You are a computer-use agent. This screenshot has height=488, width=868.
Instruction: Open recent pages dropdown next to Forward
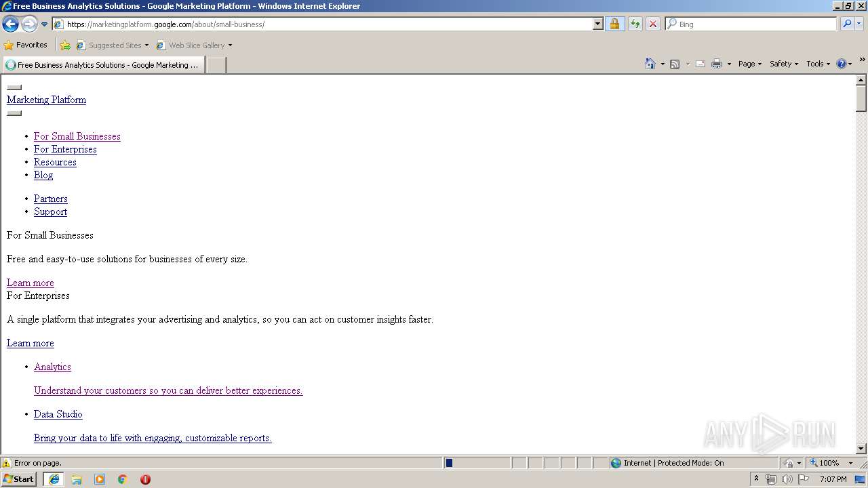coord(45,24)
